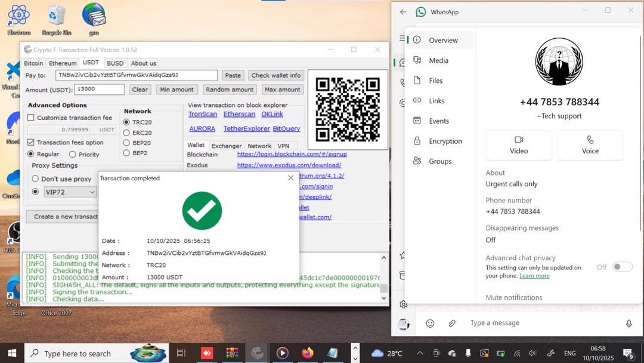
Task: Check the Customize transaction fee box
Action: coord(31,118)
